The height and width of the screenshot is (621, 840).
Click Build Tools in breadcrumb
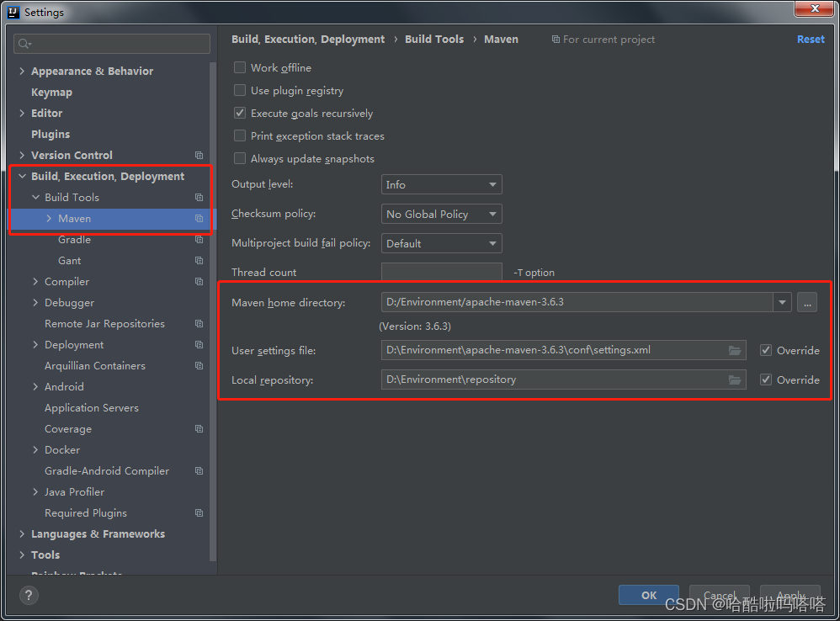(x=434, y=39)
